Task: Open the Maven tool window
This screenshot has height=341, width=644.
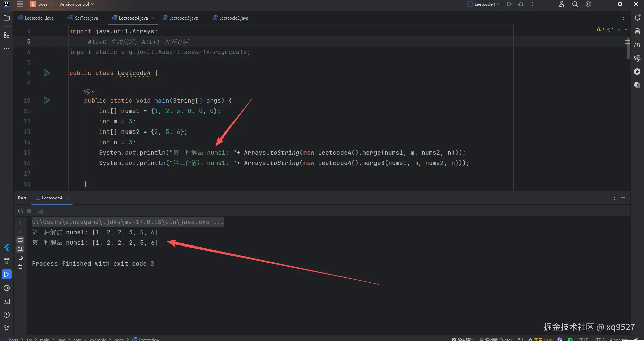Action: tap(637, 45)
